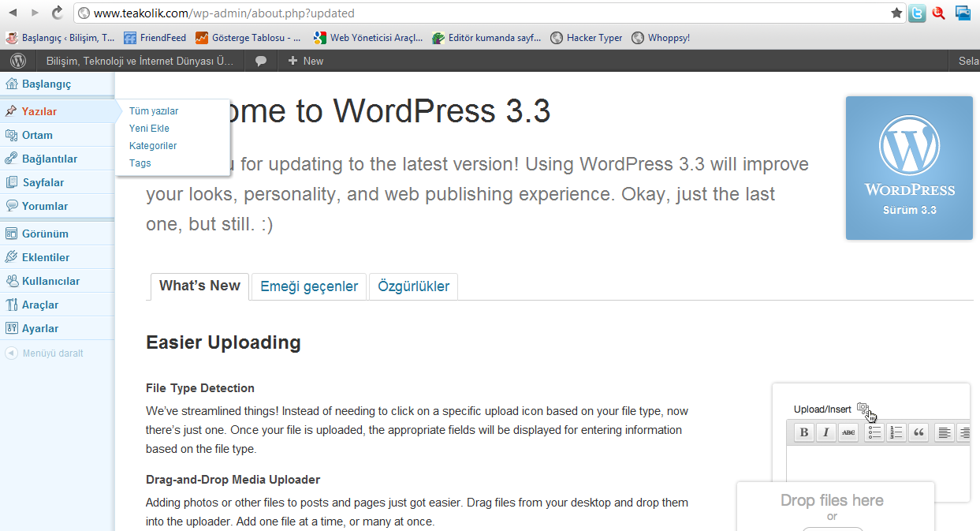The image size is (980, 531).
Task: Click the Bağlantılar chain icon
Action: pyautogui.click(x=11, y=159)
